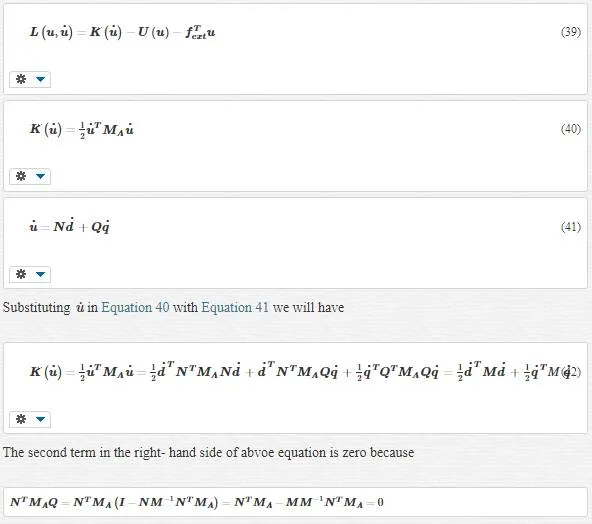This screenshot has height=524, width=592.
Task: Follow the Equation 40 link
Action: coord(135,307)
